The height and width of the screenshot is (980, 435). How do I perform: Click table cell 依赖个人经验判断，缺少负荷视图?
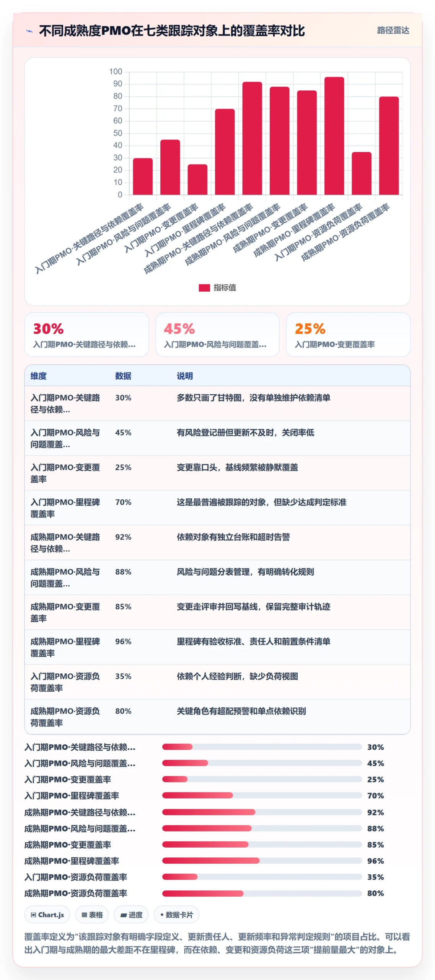237,676
